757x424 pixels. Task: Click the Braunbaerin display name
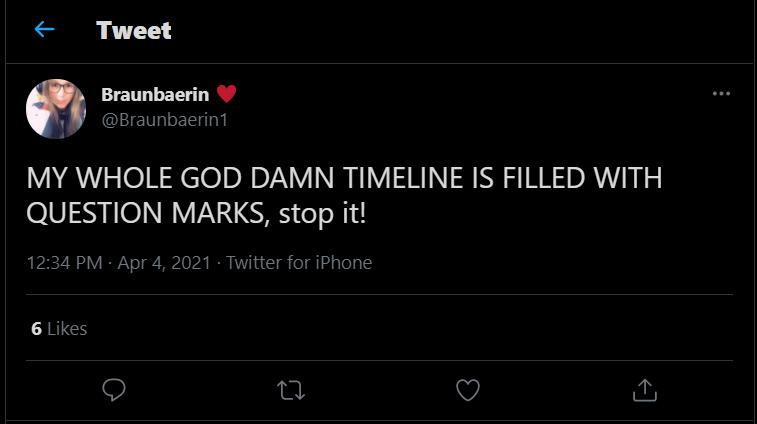[x=155, y=95]
